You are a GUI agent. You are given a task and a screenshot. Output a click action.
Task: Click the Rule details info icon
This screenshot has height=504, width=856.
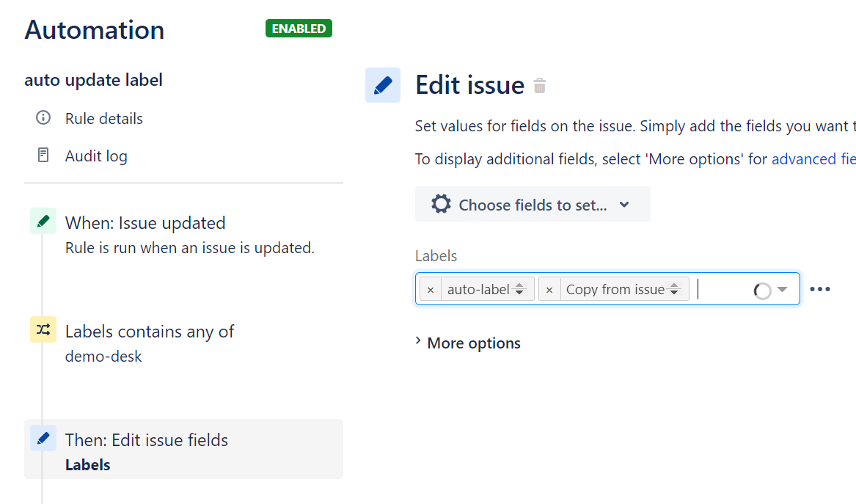[43, 118]
